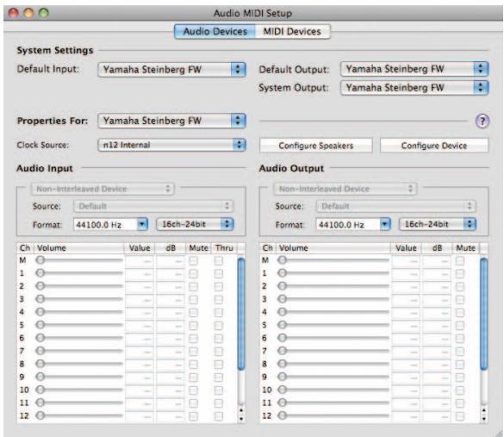This screenshot has width=504, height=437.
Task: Click scroll down arrow in Audio Input list
Action: point(241,418)
